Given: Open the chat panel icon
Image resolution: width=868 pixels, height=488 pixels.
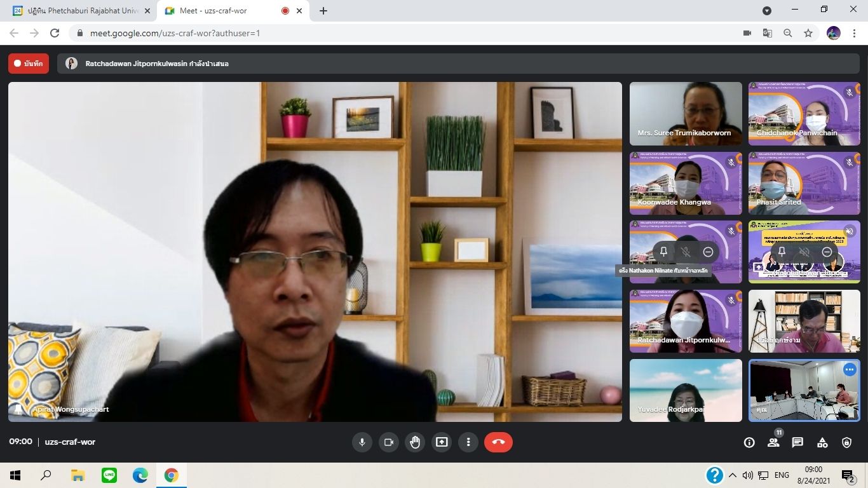Looking at the screenshot, I should click(x=797, y=443).
